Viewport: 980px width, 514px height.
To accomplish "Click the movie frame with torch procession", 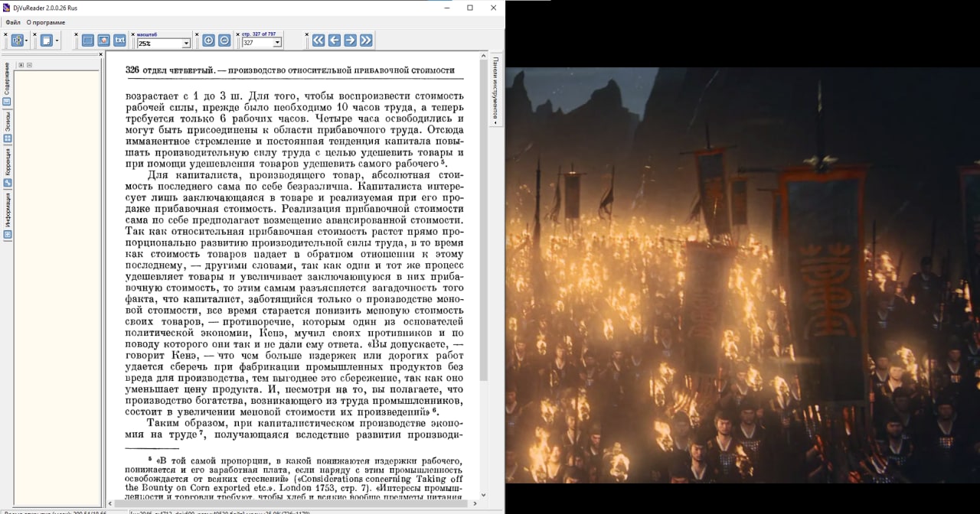I will click(x=743, y=275).
